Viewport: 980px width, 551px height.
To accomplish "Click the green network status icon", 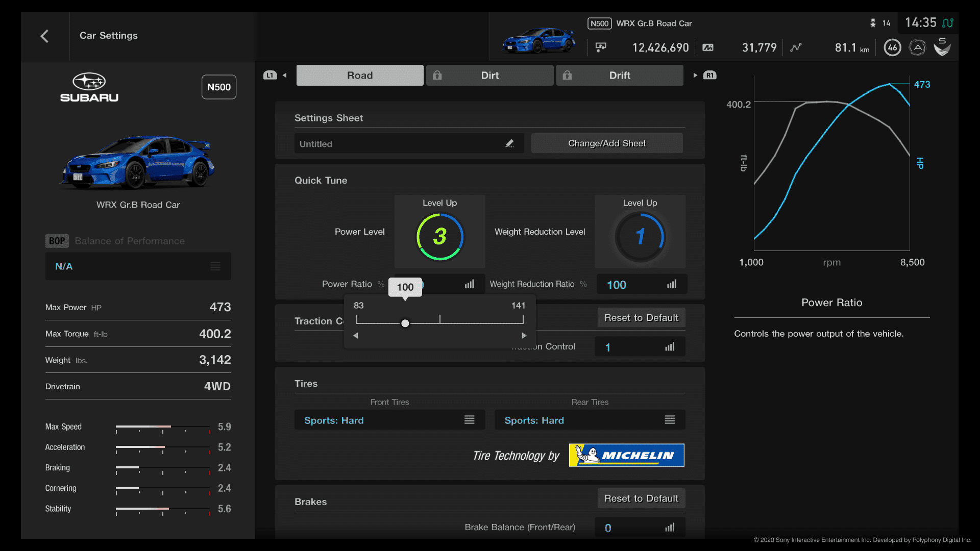I will coord(948,23).
